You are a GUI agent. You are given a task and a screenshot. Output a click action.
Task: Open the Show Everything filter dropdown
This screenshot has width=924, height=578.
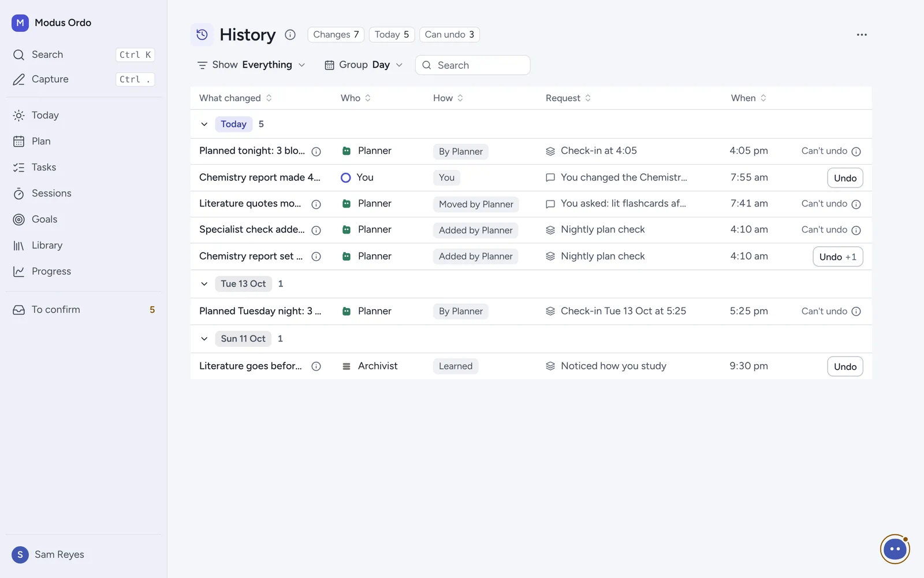[251, 65]
